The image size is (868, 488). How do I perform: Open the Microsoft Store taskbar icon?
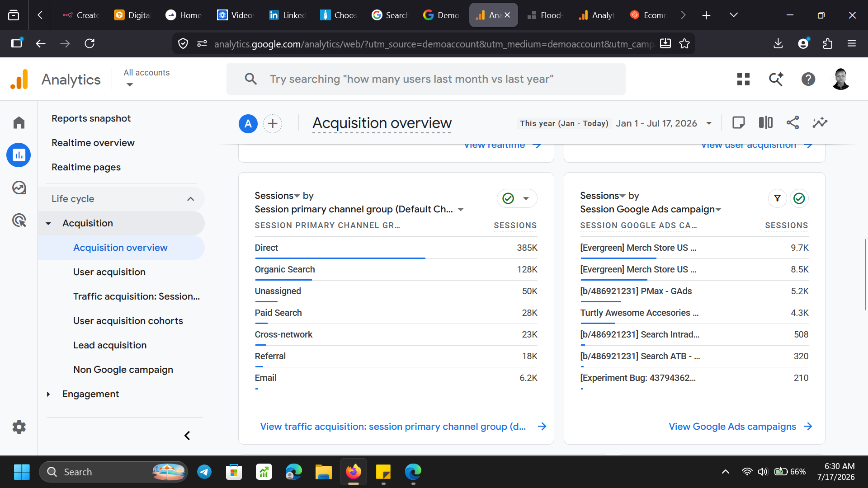click(234, 472)
